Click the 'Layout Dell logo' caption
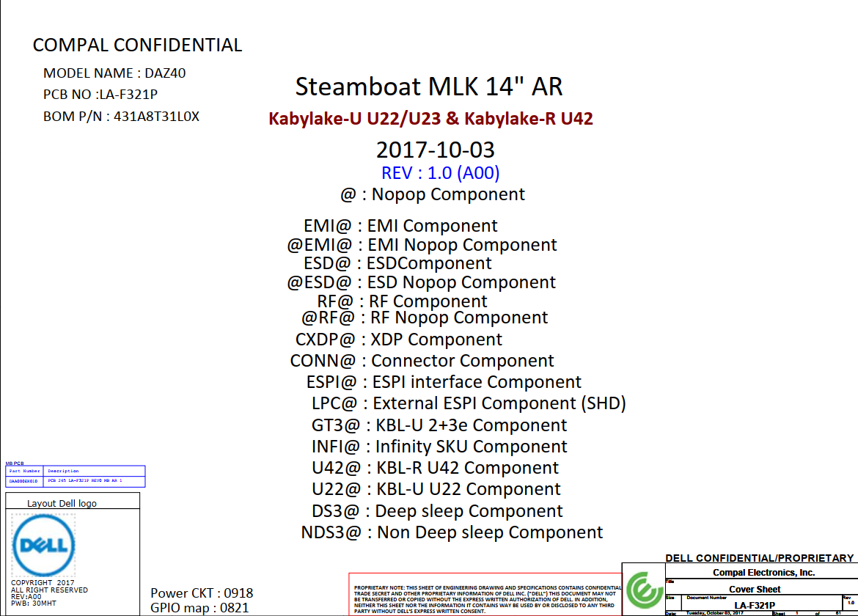858x616 pixels. pos(62,503)
